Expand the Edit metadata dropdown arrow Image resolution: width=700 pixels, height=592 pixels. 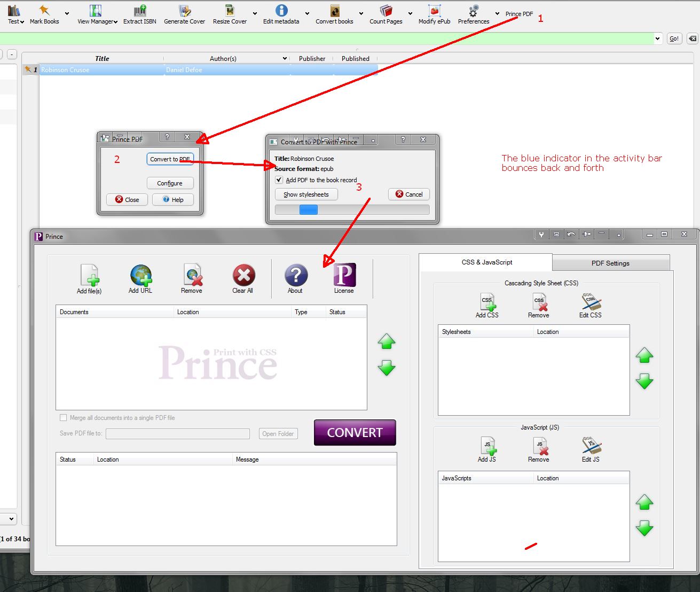pos(307,14)
